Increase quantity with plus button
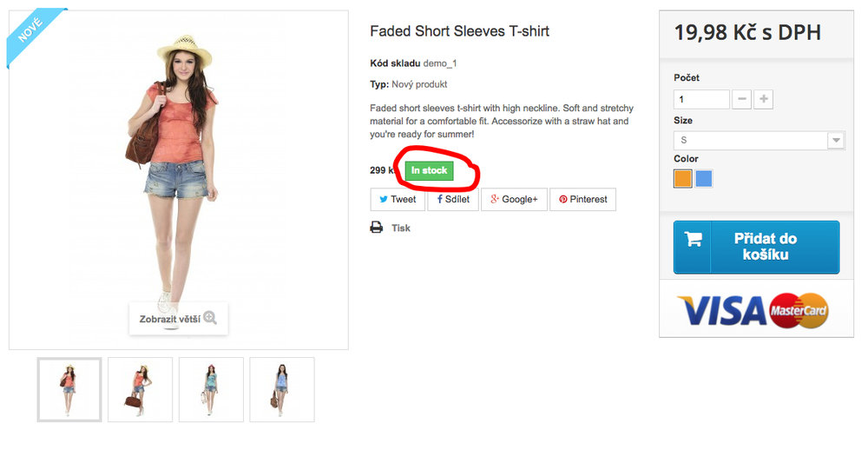This screenshot has height=470, width=868. (764, 99)
